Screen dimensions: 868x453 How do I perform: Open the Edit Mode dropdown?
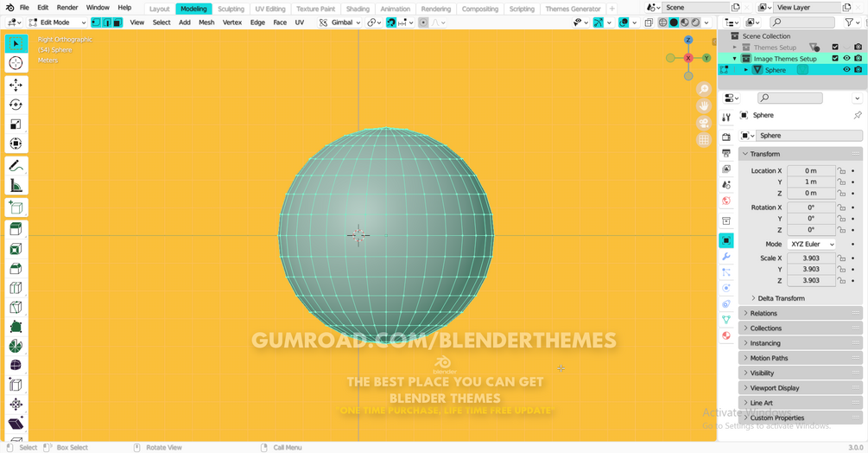click(x=57, y=22)
